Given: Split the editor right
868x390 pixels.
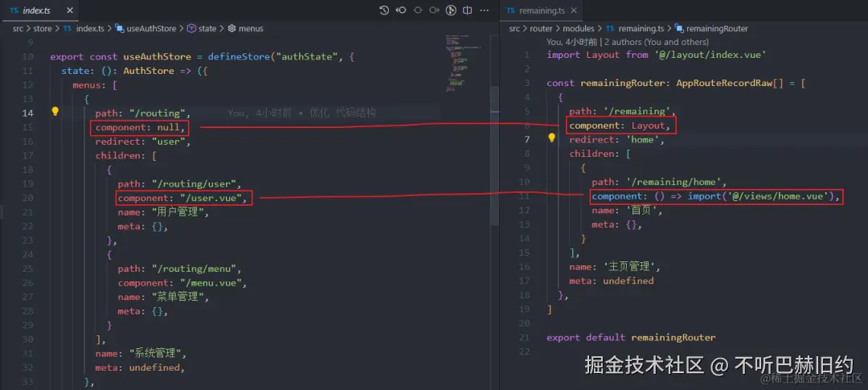Looking at the screenshot, I should click(x=468, y=10).
